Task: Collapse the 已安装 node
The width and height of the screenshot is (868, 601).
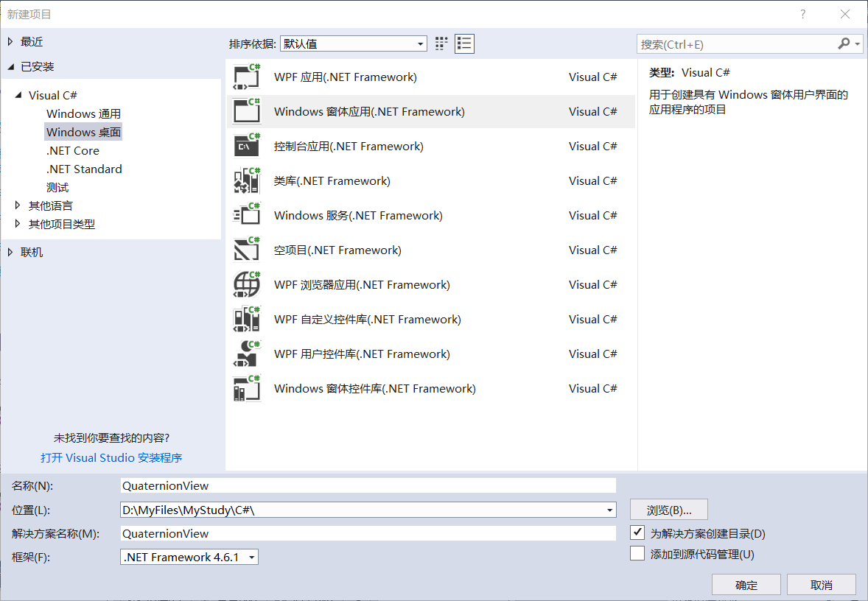Action: 10,67
